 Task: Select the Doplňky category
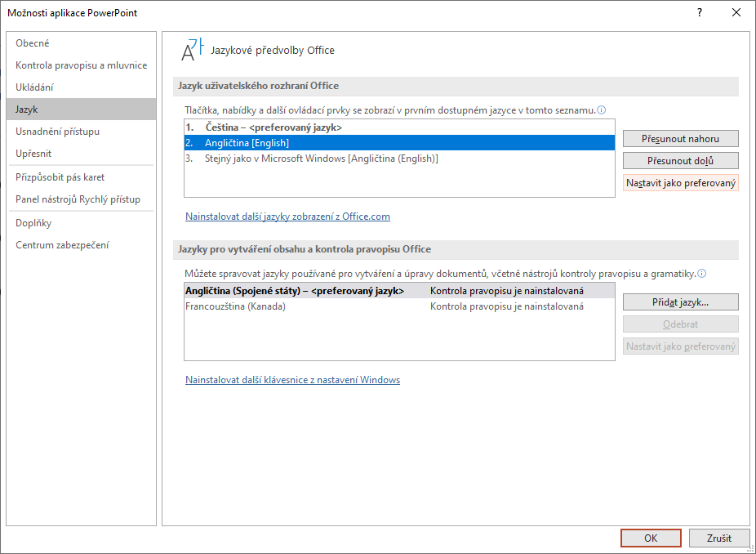click(33, 223)
